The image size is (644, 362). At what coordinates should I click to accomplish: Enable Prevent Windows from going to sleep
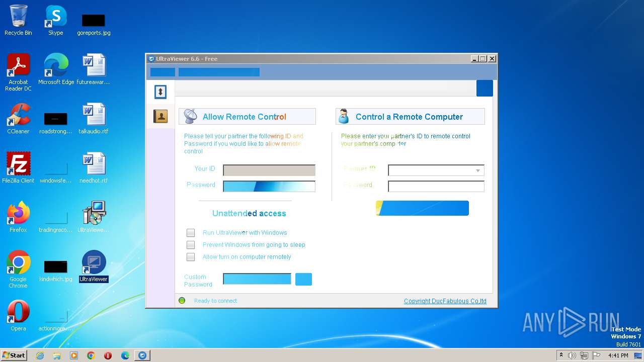pyautogui.click(x=191, y=245)
